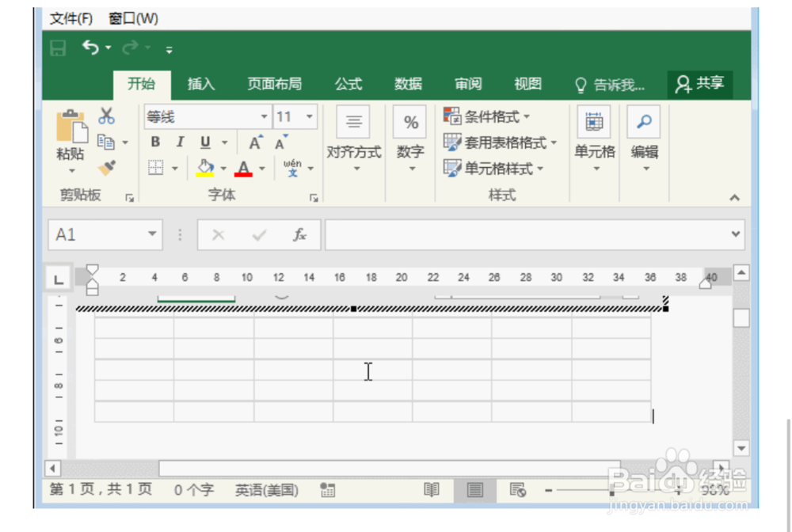792x532 pixels.
Task: Open the 编辑 editing group
Action: pyautogui.click(x=645, y=140)
